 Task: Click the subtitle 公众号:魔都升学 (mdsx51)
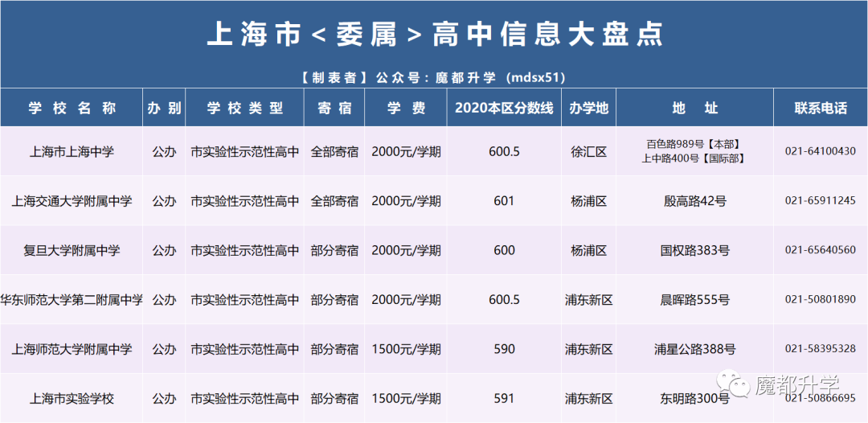tap(470, 77)
